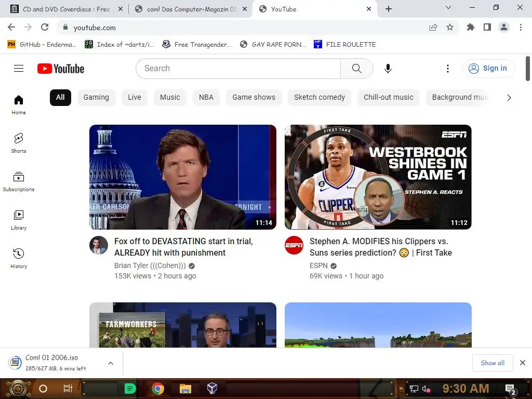Click Show all downloads button

[x=493, y=363]
